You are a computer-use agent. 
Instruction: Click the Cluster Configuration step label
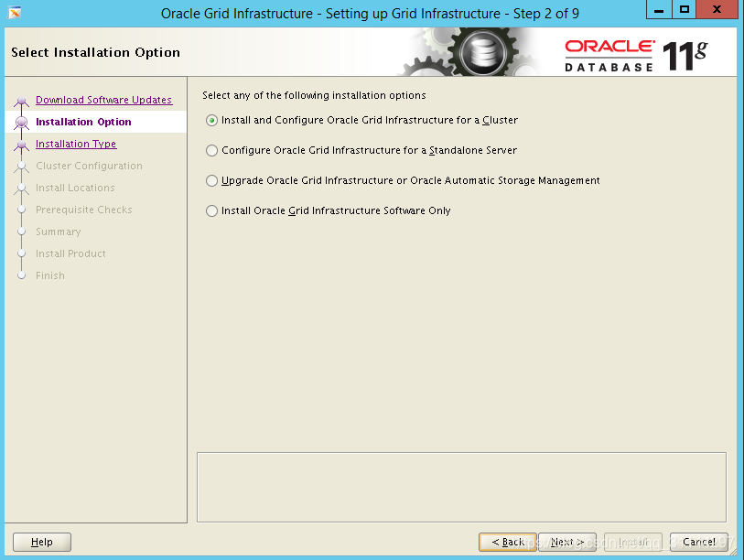tap(89, 166)
